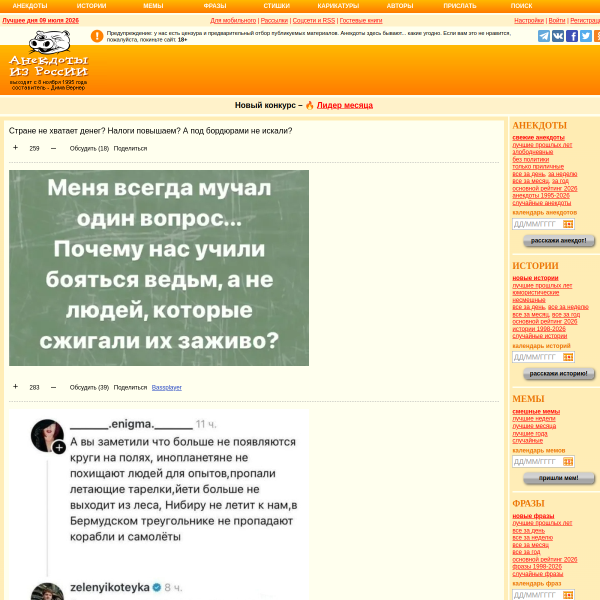Follow the Лучшее дня 09 июля 2026 link
This screenshot has height=600, width=600.
(x=41, y=20)
